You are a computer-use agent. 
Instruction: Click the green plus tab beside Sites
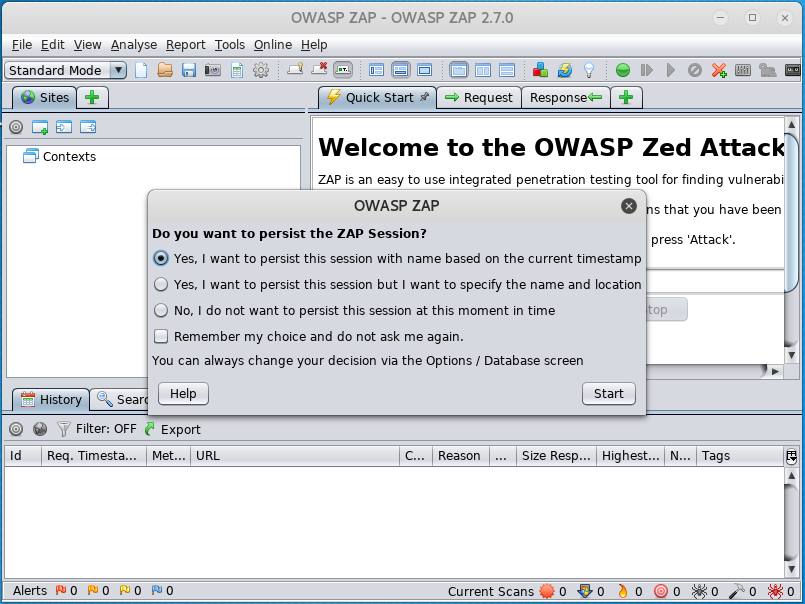tap(92, 98)
